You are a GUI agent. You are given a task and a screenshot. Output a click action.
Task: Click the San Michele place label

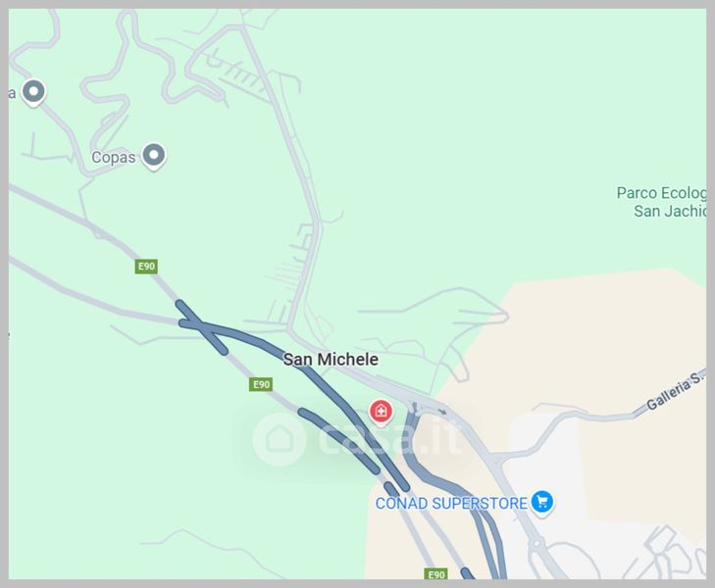pos(331,360)
